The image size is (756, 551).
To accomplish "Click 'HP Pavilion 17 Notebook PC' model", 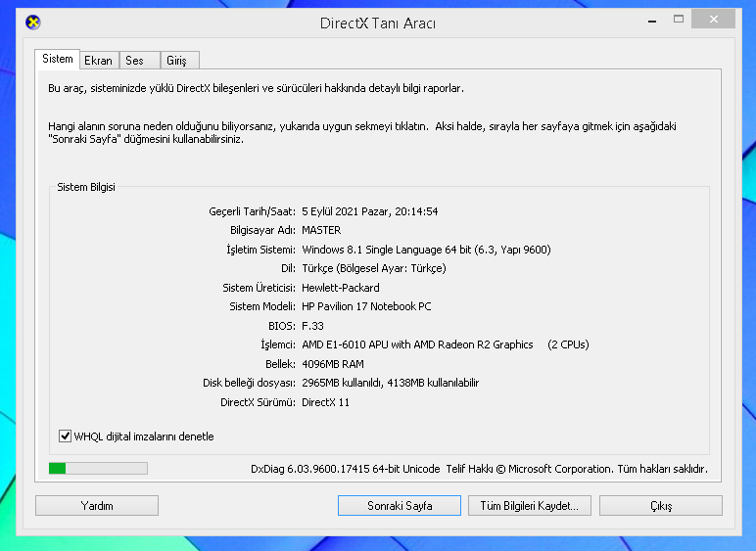I will [x=366, y=306].
